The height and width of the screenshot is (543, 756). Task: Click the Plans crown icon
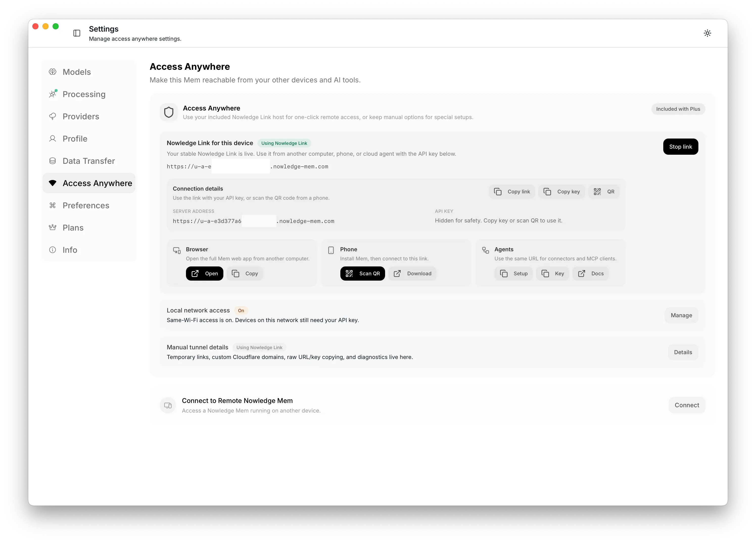(53, 228)
